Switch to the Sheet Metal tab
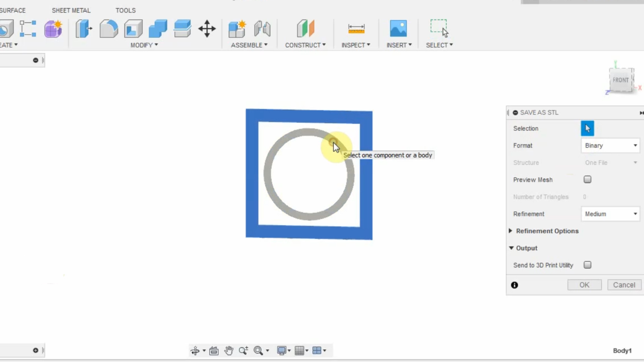Screen dimensions: 644x362 (71, 10)
